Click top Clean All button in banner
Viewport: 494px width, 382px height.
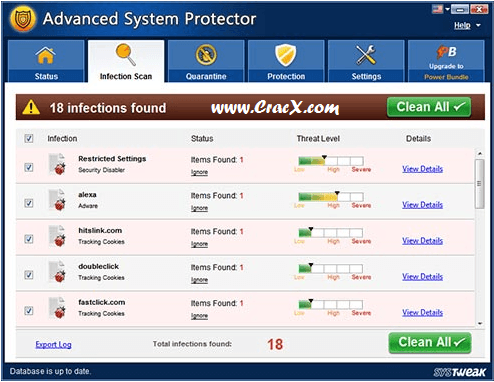(x=429, y=107)
